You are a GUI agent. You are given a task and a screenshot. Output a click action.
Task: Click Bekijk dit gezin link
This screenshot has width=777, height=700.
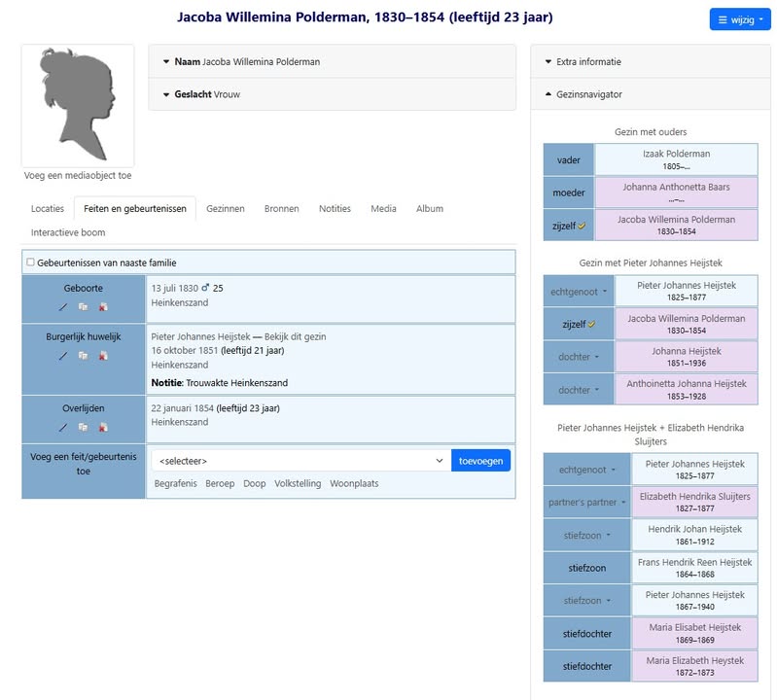(x=296, y=336)
